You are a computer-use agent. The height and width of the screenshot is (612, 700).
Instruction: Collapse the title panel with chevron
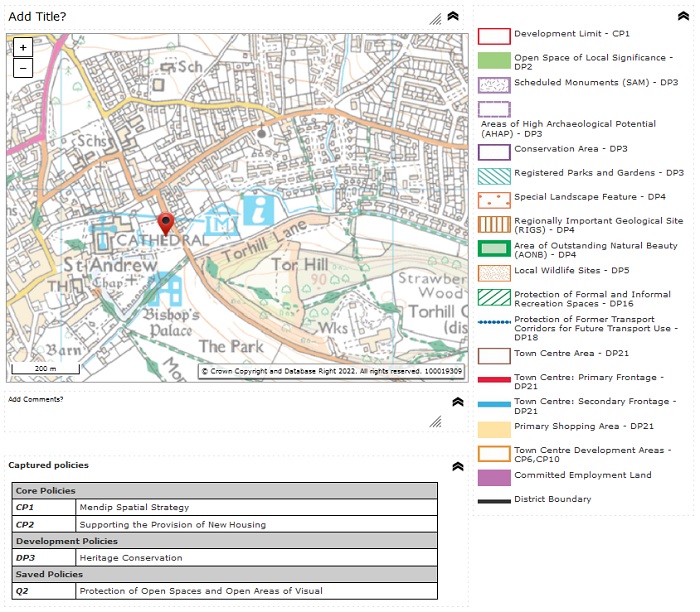pyautogui.click(x=453, y=16)
